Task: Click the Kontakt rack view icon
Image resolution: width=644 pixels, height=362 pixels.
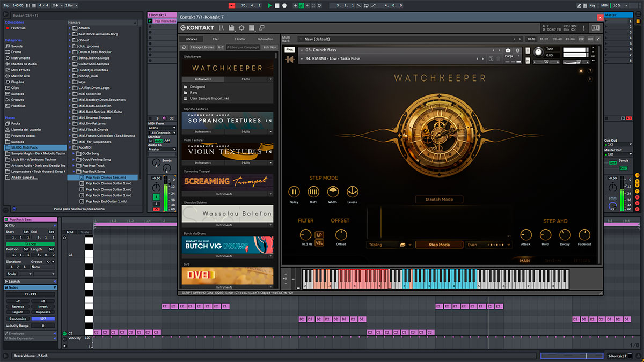Action: [x=252, y=27]
